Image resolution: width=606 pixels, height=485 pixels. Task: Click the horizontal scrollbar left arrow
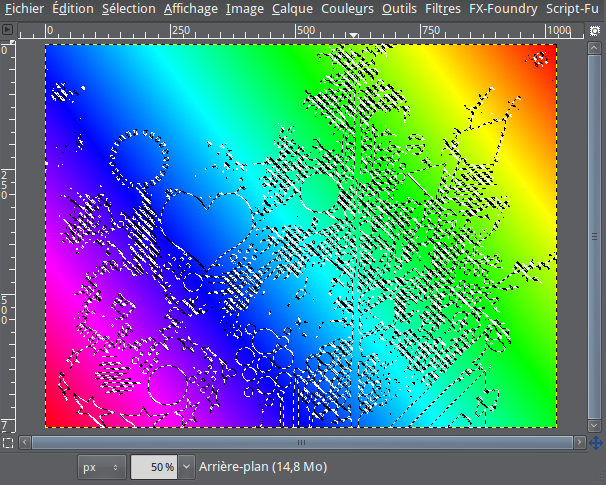[x=24, y=441]
